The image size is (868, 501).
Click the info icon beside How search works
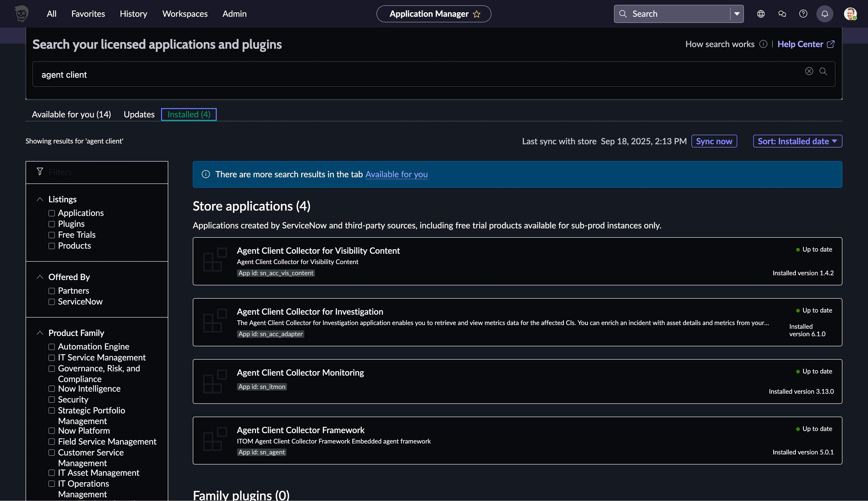click(x=763, y=44)
